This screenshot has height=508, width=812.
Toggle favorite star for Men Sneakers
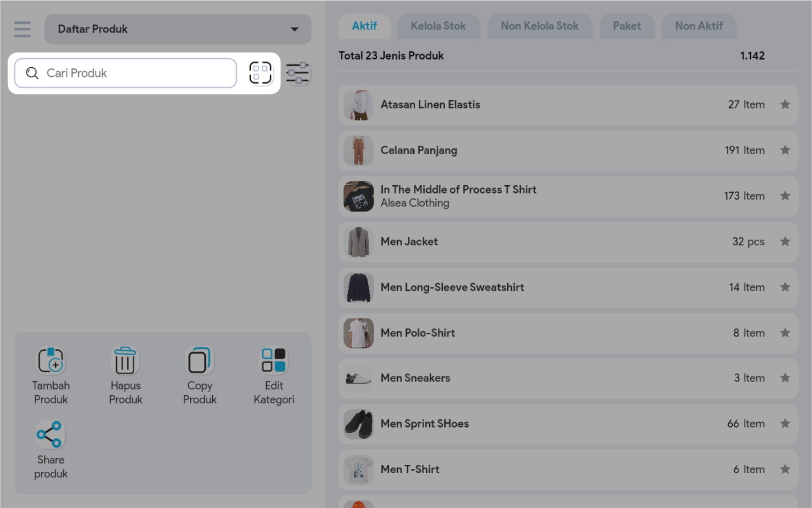point(785,378)
